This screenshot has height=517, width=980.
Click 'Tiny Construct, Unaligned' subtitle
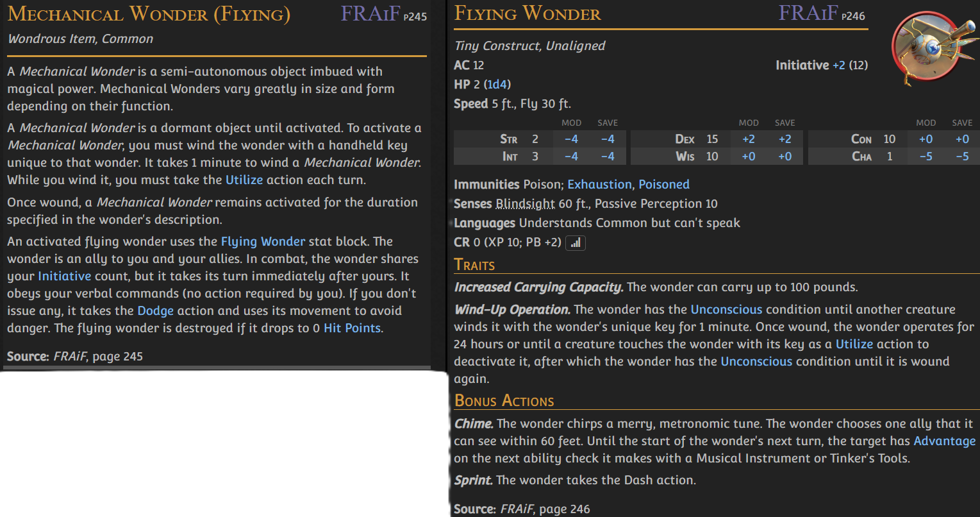click(529, 46)
